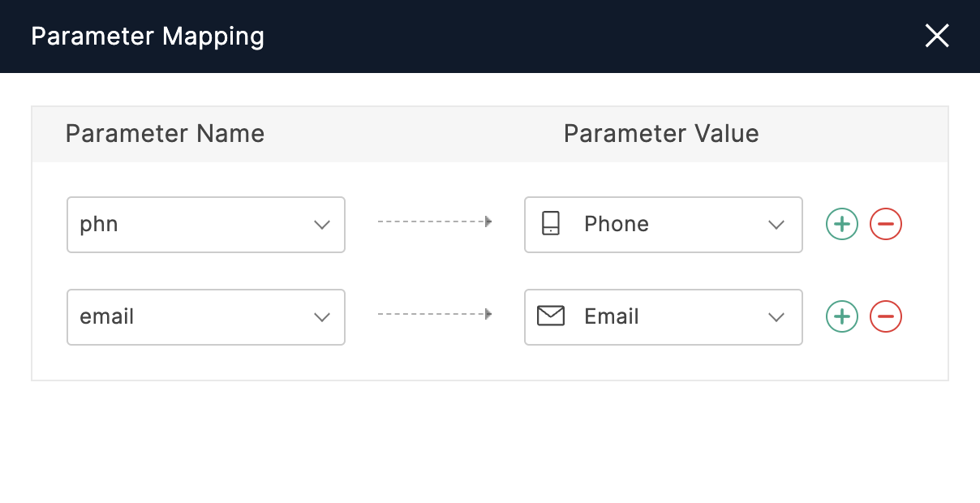Select the capitalized Email label in value box
This screenshot has width=980, height=503.
(612, 316)
